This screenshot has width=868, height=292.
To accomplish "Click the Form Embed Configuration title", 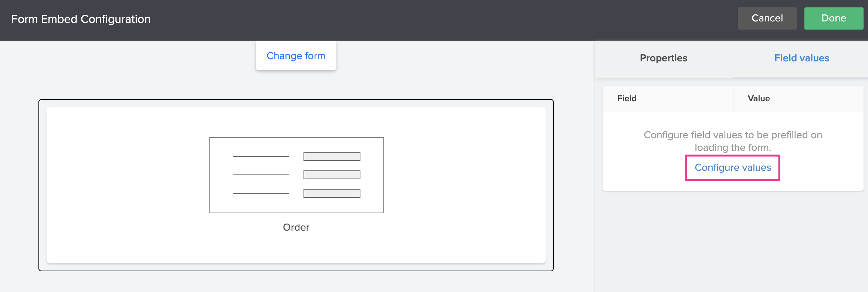I will click(81, 19).
